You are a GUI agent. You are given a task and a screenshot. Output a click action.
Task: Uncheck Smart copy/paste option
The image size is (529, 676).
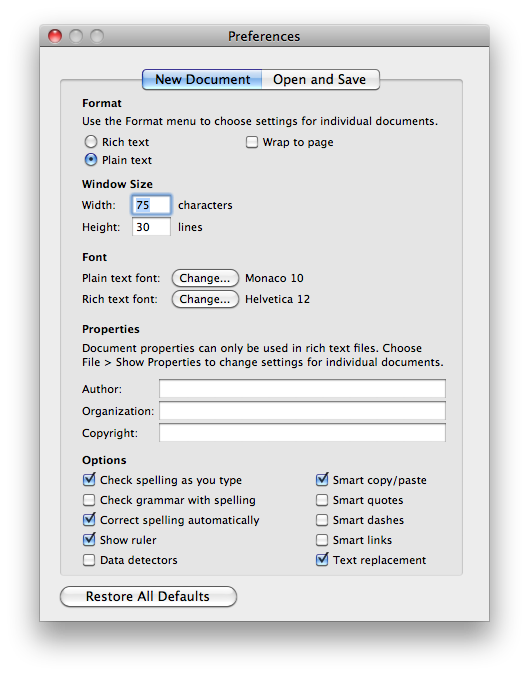pyautogui.click(x=322, y=479)
